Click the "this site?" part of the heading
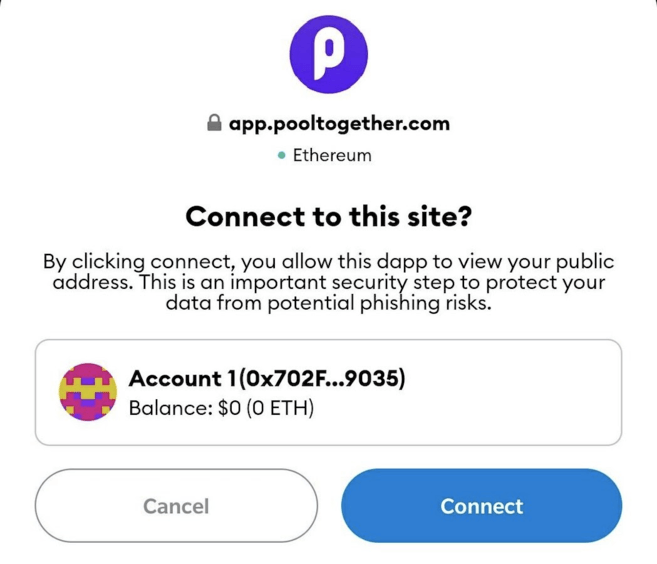The image size is (657, 564). (412, 216)
